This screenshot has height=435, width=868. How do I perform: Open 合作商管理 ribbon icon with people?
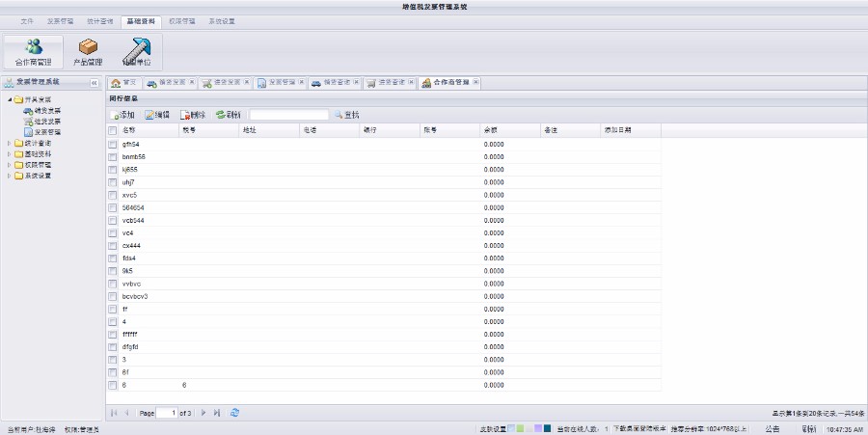coord(33,52)
